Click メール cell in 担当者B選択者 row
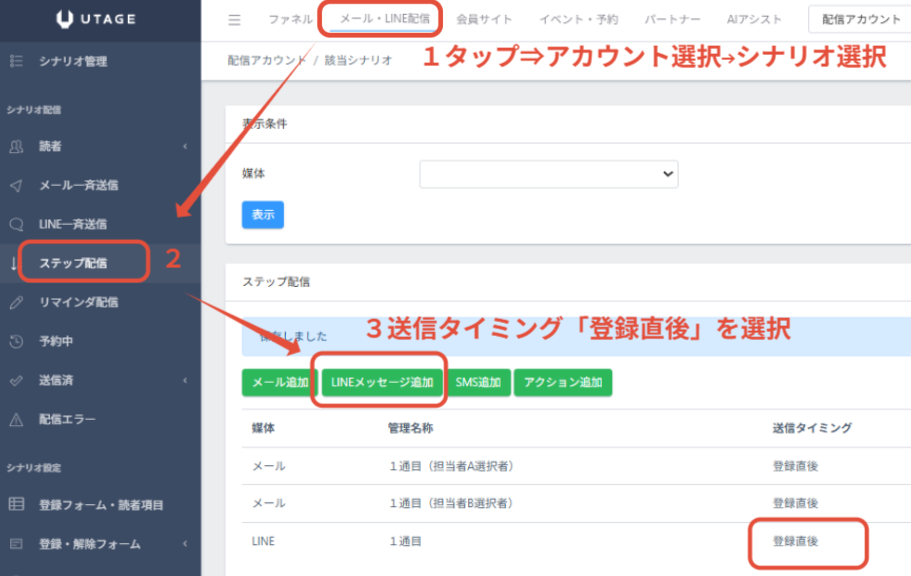Image resolution: width=911 pixels, height=576 pixels. click(x=268, y=503)
